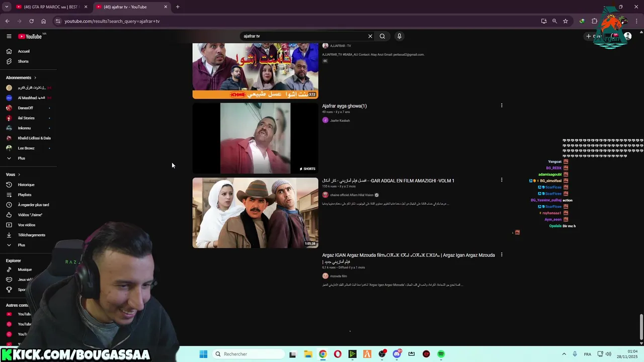This screenshot has width=644, height=362.
Task: Open À regarder plus tard
Action: click(33, 205)
